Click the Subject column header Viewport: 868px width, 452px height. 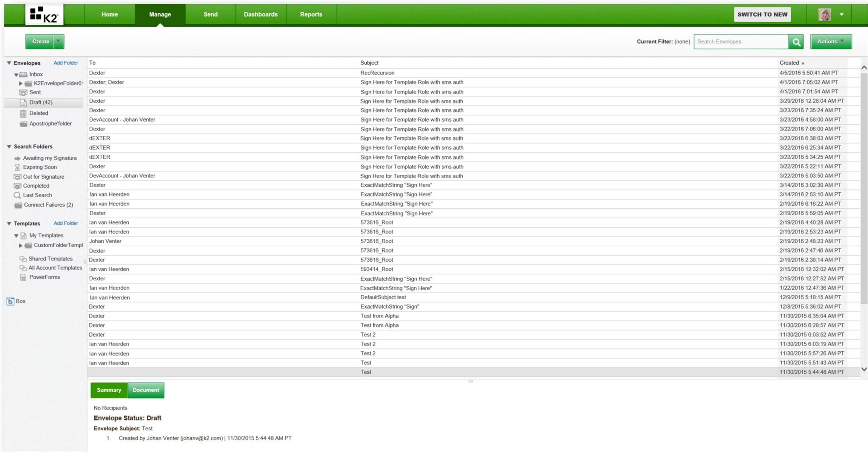click(370, 63)
